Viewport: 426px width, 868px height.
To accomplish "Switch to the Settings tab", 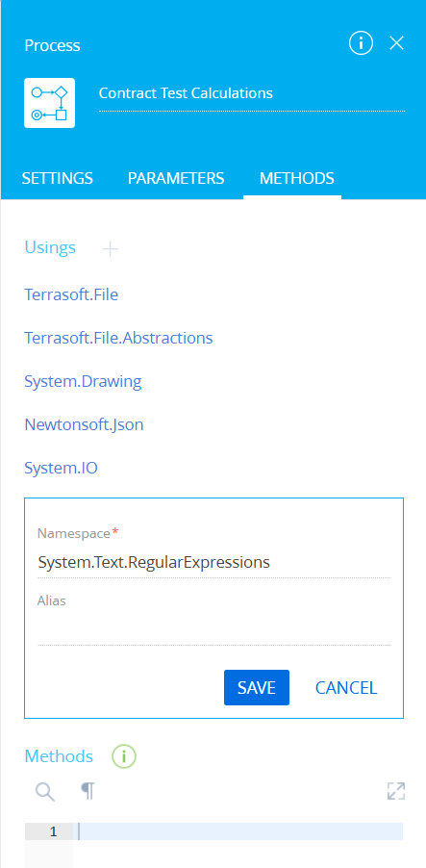I will (58, 178).
